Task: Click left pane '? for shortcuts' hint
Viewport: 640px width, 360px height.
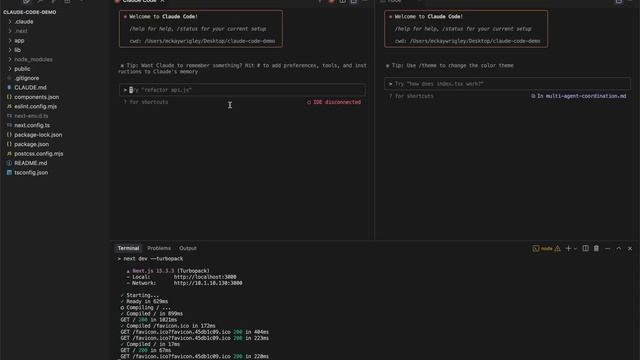Action: point(146,102)
